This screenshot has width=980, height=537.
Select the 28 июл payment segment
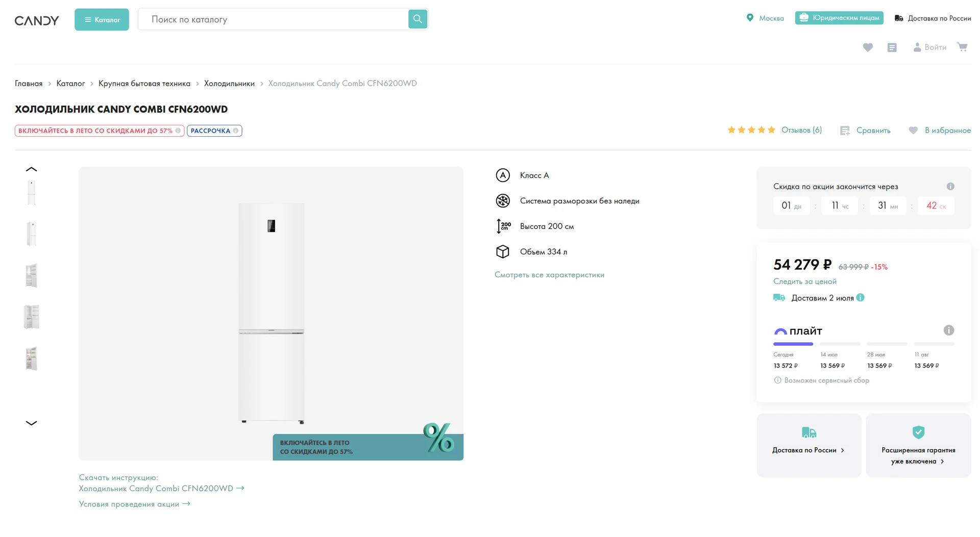click(x=887, y=355)
